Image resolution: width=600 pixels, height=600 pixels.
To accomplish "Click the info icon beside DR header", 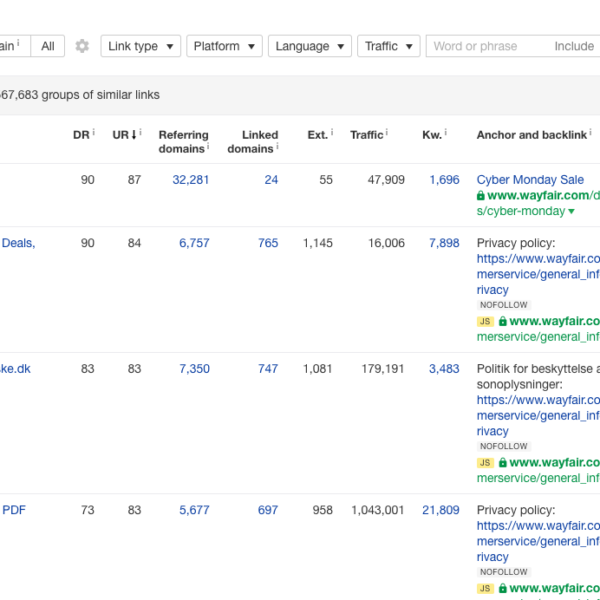I will (93, 133).
